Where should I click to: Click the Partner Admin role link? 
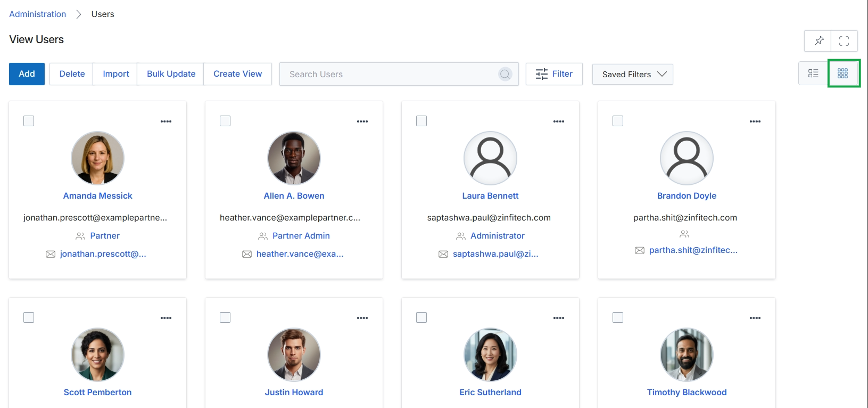(x=301, y=236)
